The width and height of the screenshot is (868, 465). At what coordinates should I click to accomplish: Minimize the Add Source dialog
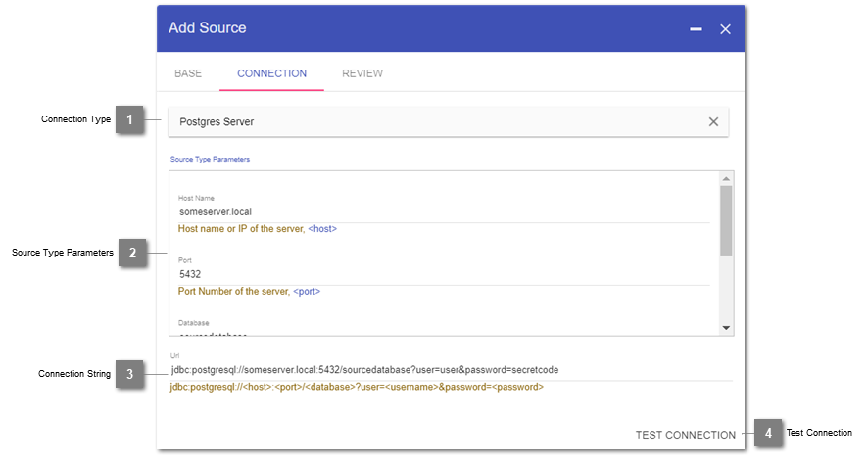pyautogui.click(x=696, y=29)
